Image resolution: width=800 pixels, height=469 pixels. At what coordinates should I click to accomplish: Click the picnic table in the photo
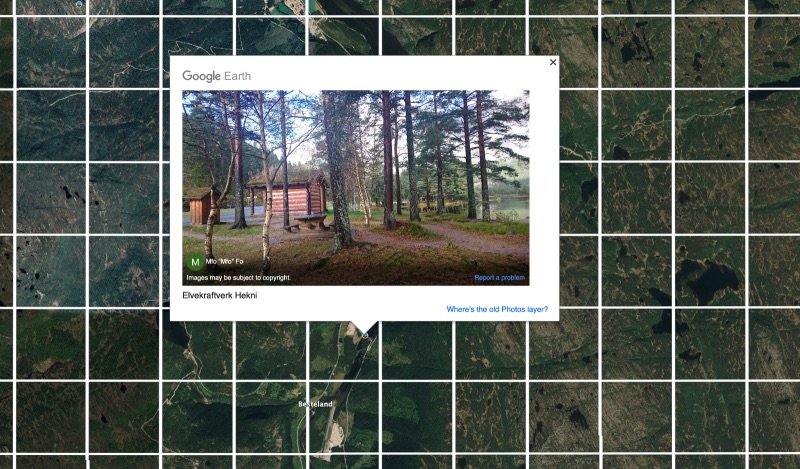pos(310,221)
